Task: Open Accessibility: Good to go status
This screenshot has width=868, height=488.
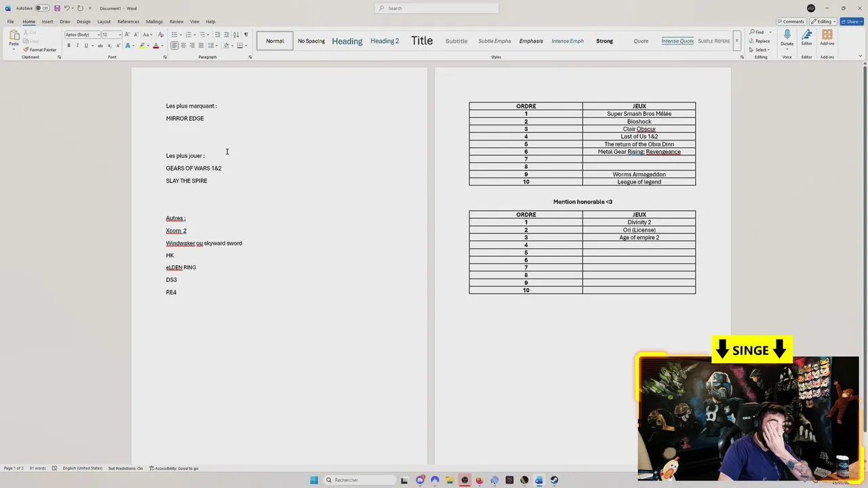Action: point(174,468)
